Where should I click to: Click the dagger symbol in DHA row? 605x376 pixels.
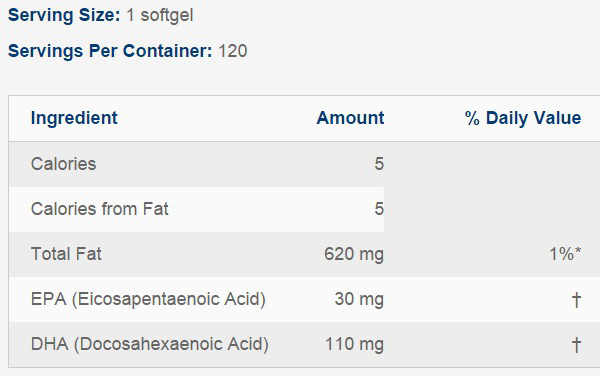(576, 345)
